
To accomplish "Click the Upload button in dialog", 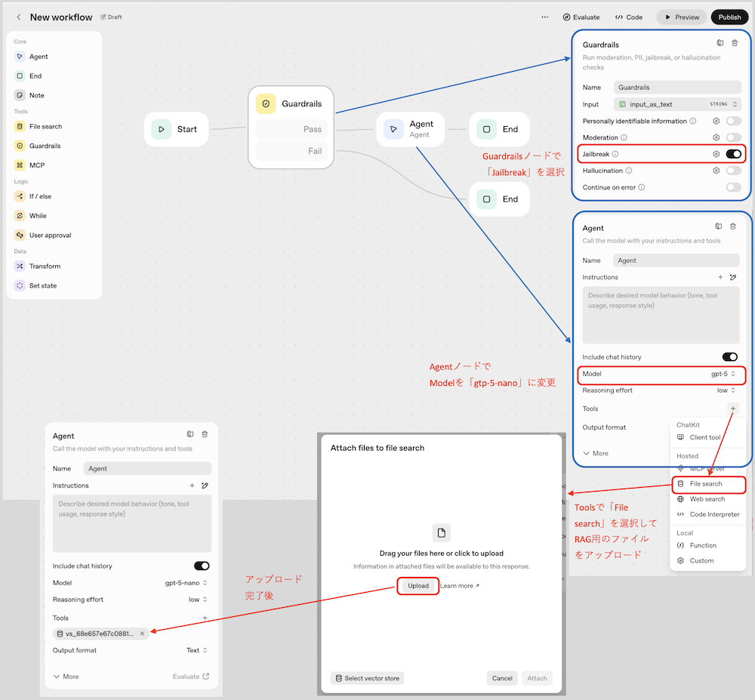I will click(418, 586).
